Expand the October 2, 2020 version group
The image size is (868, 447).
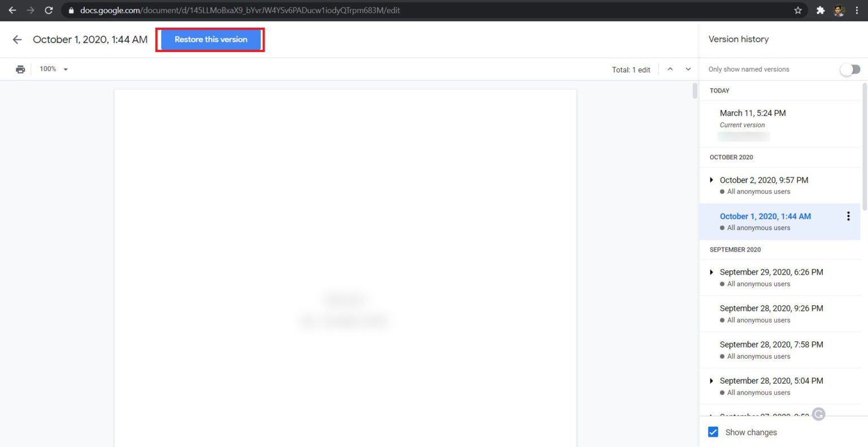tap(711, 180)
